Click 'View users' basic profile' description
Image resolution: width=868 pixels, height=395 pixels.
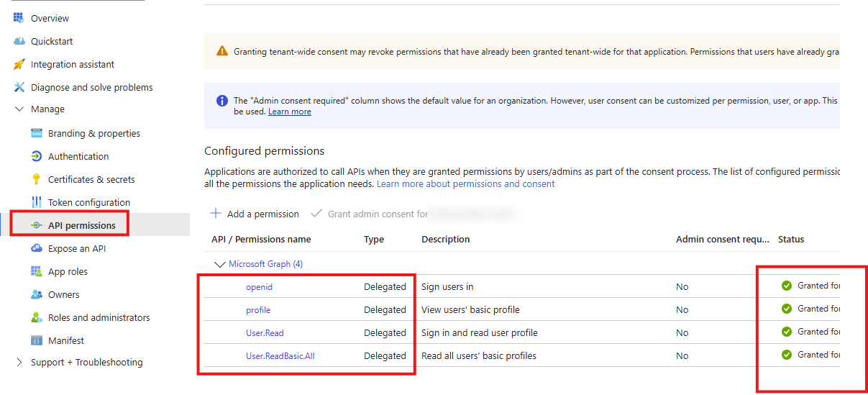click(470, 309)
